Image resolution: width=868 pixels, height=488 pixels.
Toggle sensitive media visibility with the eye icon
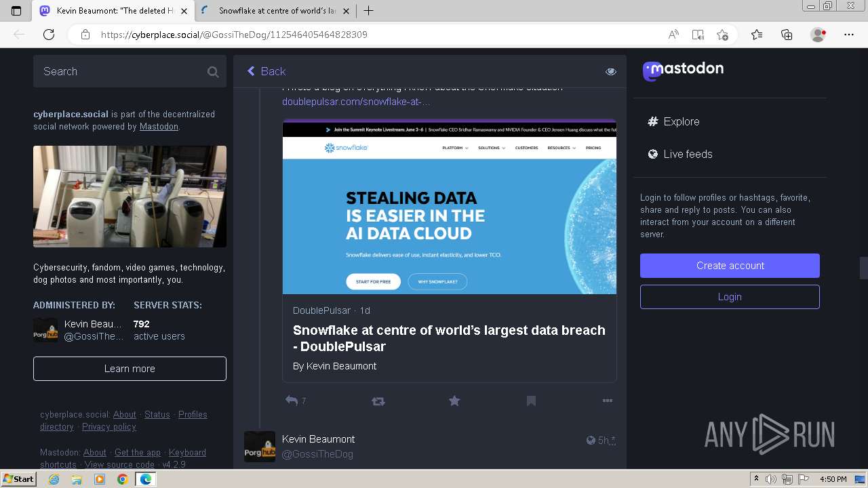pos(611,71)
